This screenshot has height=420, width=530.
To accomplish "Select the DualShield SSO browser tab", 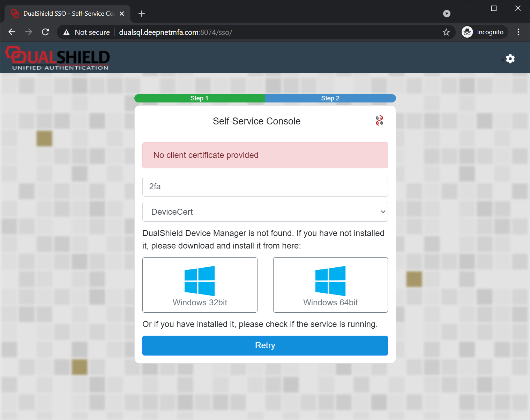I will pyautogui.click(x=68, y=14).
